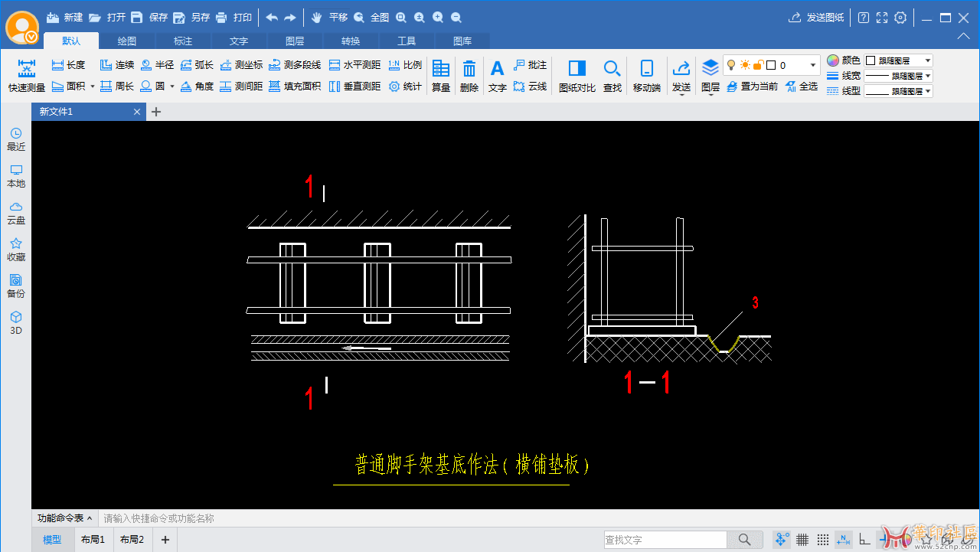
Task: Open the Find (查找) tool
Action: pyautogui.click(x=612, y=76)
